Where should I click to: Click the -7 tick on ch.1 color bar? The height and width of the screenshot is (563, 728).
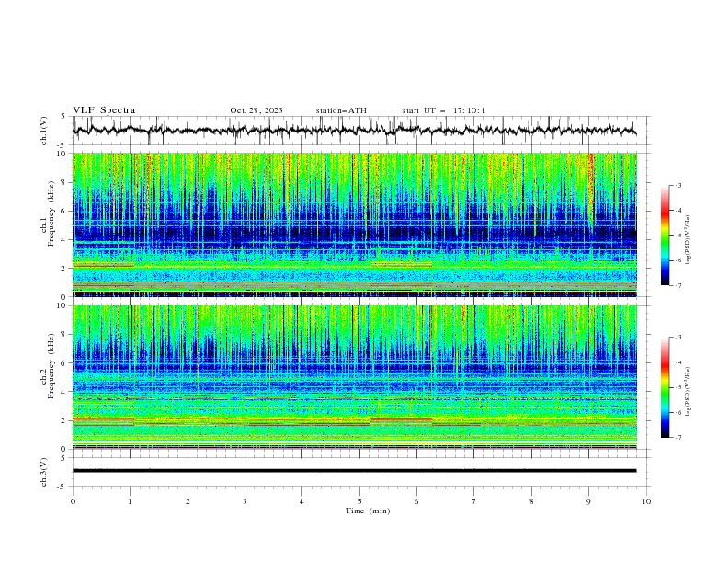pos(677,285)
